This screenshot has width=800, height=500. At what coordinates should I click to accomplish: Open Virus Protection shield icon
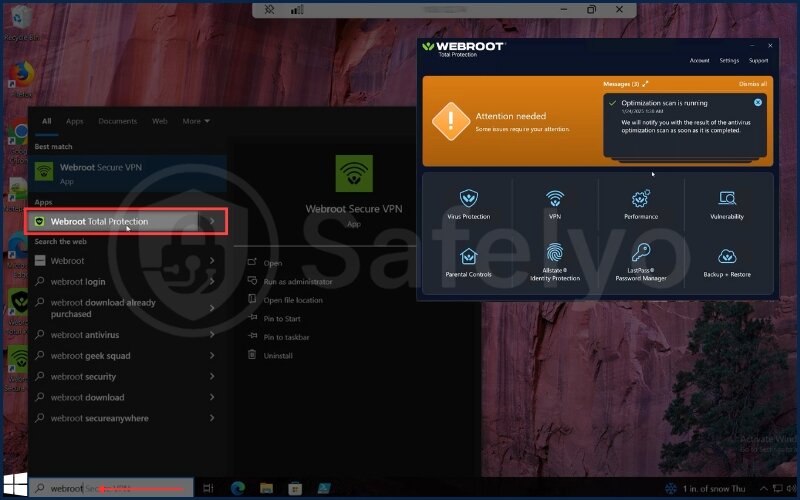tap(468, 198)
